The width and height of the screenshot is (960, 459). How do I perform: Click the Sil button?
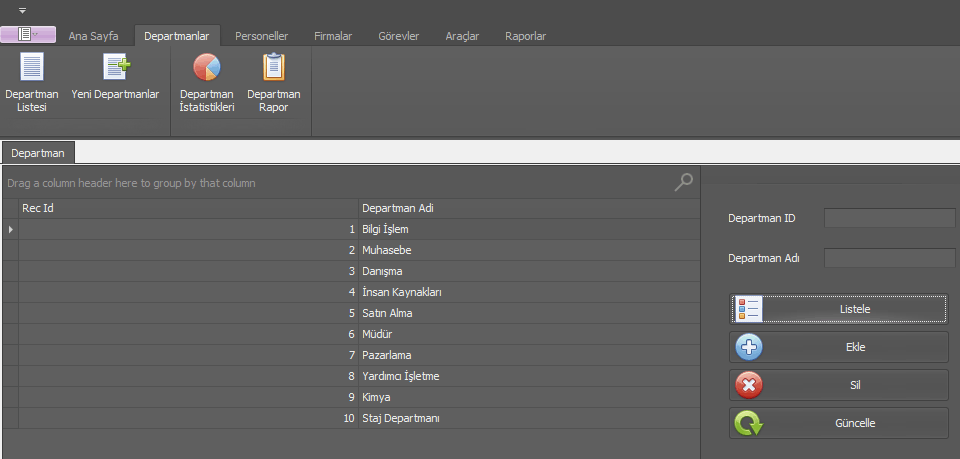[839, 385]
